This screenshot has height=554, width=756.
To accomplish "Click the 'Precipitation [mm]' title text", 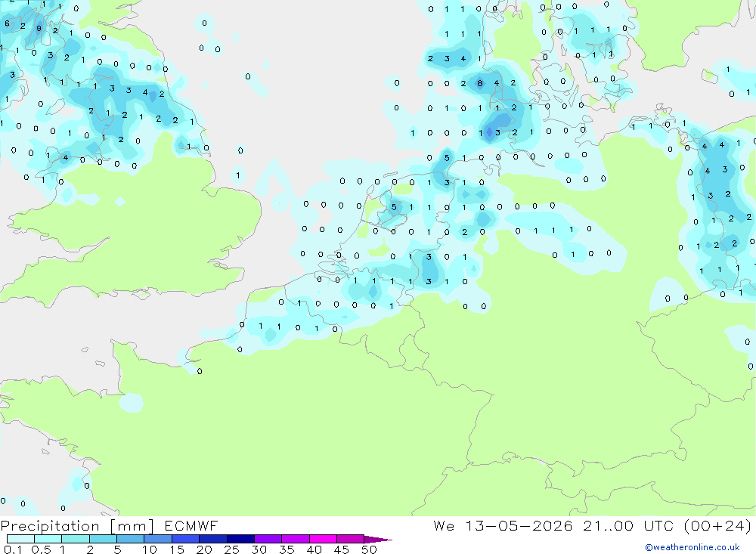I will click(x=77, y=526).
